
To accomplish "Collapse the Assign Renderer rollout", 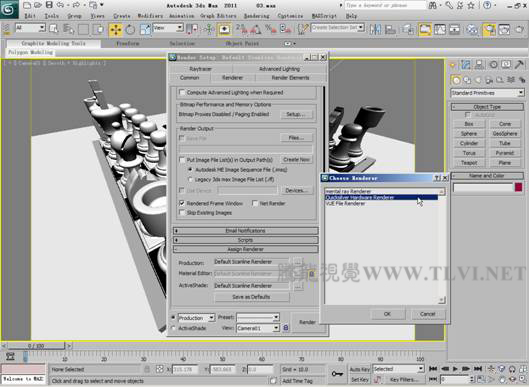I will (x=246, y=249).
